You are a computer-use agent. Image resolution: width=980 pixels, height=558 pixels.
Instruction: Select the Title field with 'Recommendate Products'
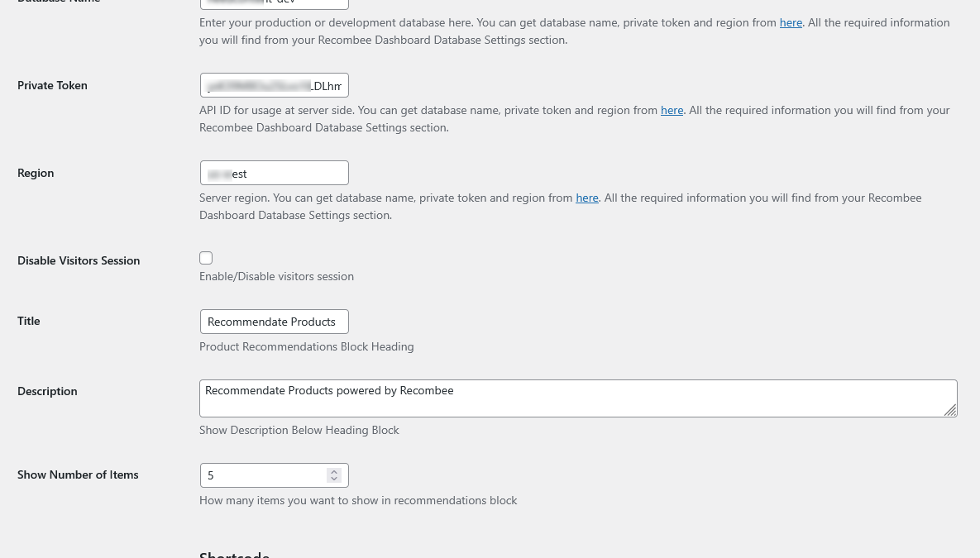pyautogui.click(x=274, y=322)
